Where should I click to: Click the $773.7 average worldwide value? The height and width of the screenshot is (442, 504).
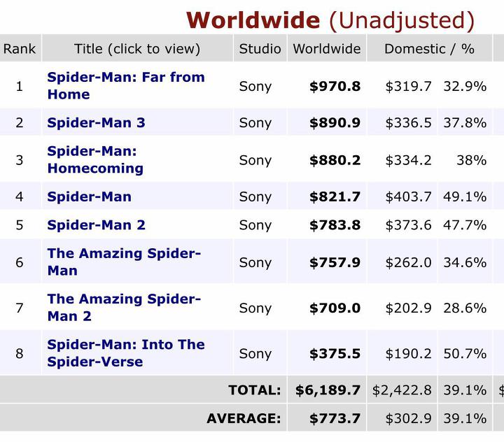tap(335, 418)
